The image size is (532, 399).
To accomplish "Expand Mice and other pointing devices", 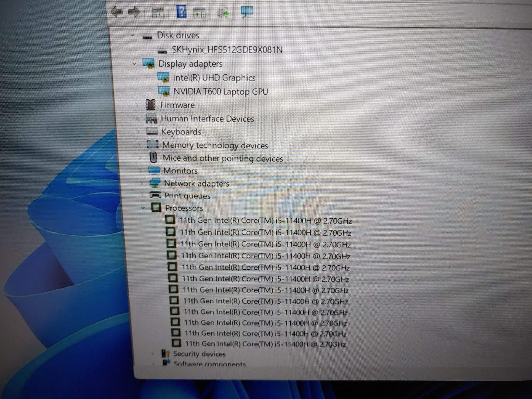I will 140,158.
